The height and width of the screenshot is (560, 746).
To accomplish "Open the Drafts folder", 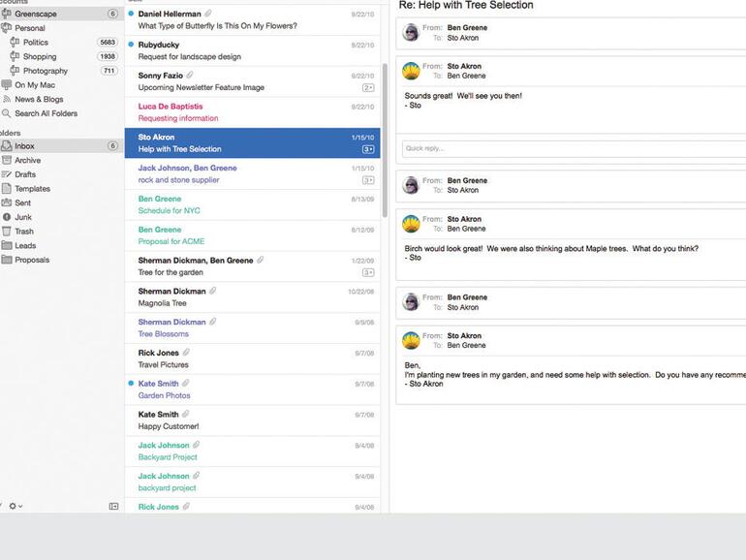I will [25, 174].
